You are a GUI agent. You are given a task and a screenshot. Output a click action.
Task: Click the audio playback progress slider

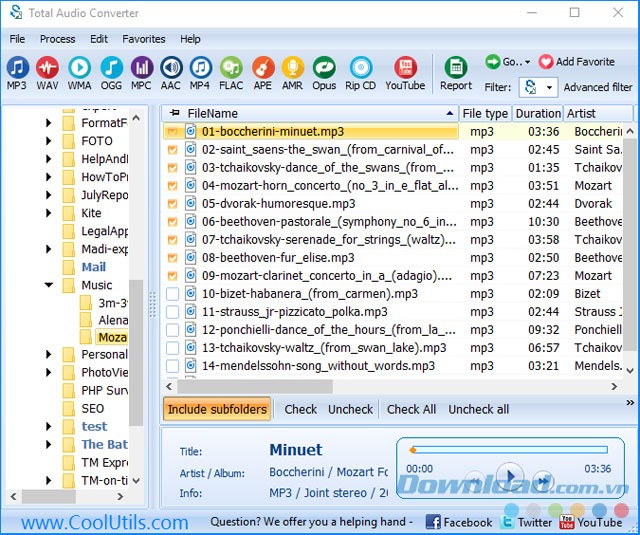509,450
